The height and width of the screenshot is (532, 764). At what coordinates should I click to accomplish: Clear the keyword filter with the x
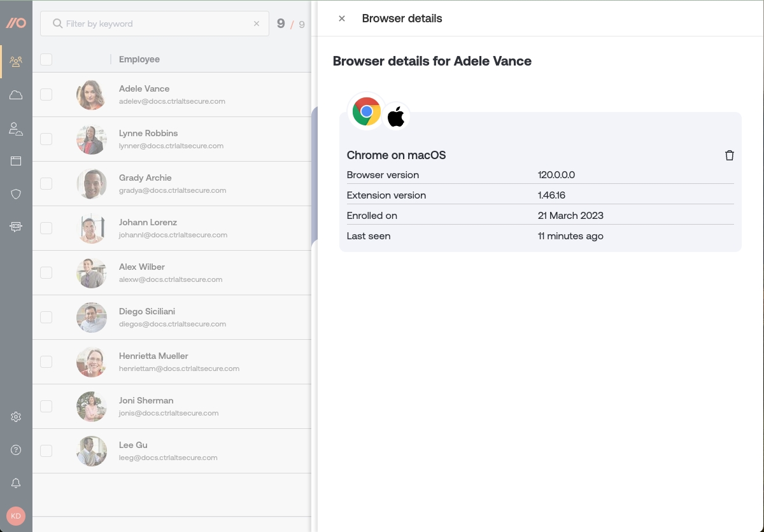[x=257, y=24]
